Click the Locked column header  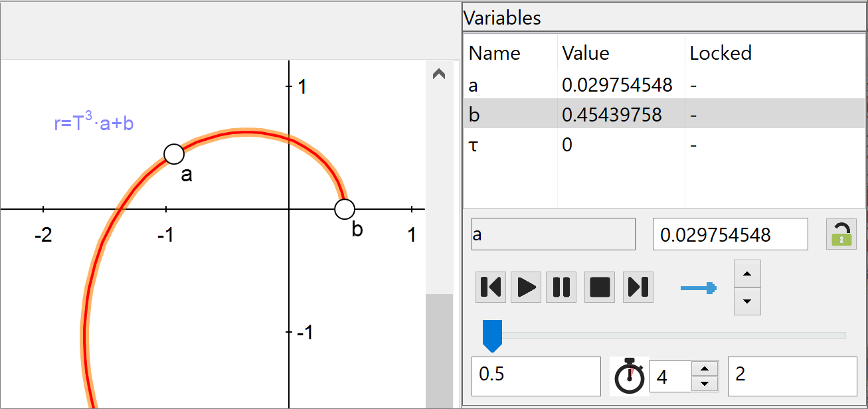721,53
